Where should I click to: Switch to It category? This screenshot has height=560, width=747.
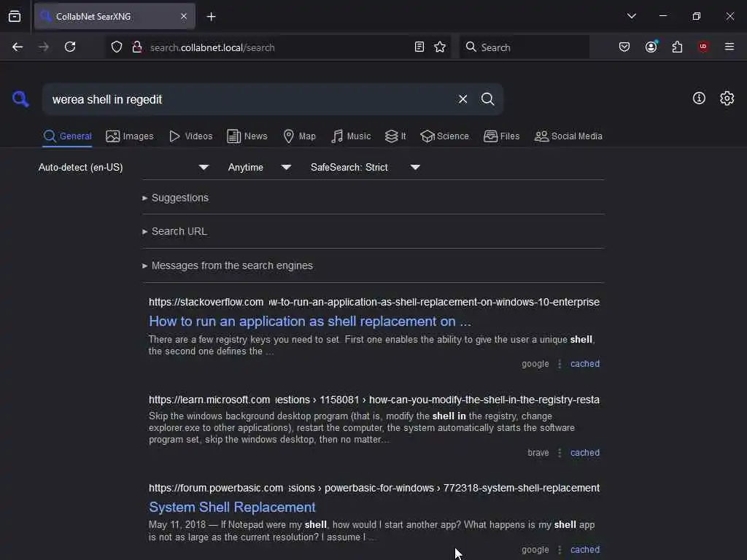(x=395, y=136)
